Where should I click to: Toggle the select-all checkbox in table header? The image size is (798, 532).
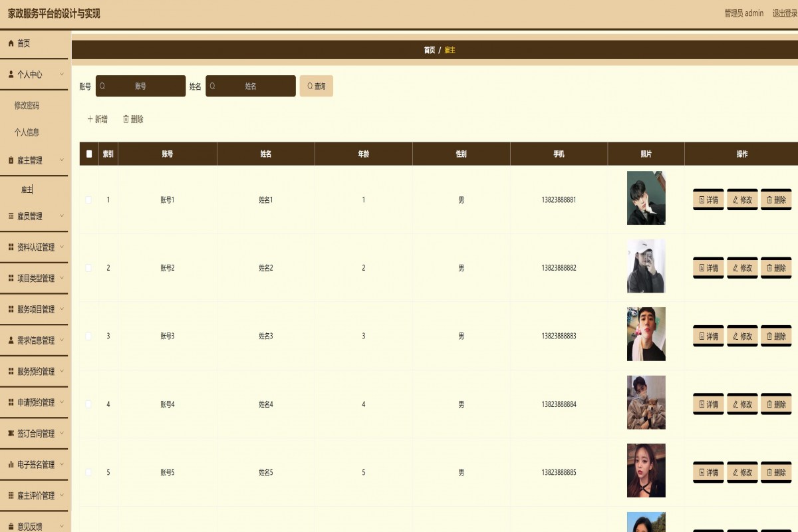click(89, 154)
